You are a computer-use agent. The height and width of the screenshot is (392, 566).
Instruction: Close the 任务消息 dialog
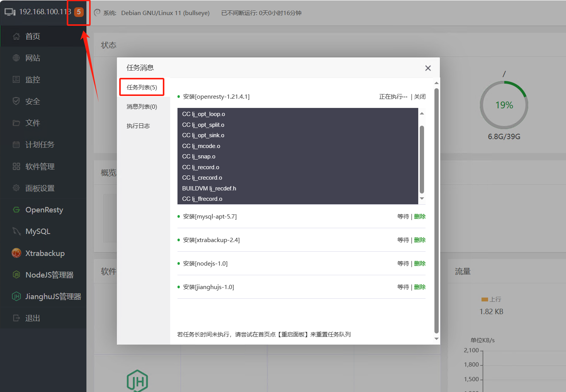(428, 68)
